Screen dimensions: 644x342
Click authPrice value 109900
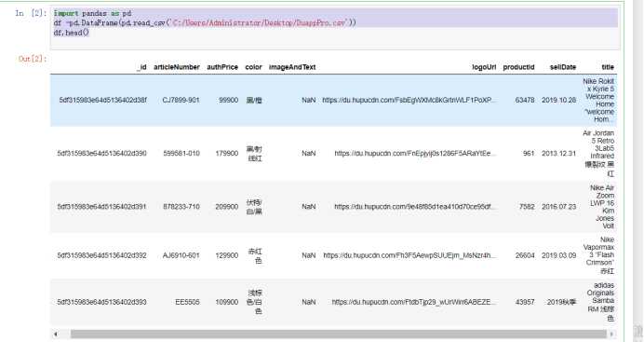pyautogui.click(x=227, y=302)
